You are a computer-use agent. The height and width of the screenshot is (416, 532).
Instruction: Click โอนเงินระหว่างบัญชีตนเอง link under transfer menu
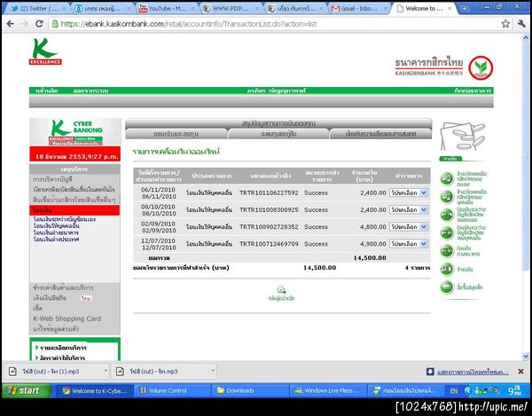click(x=65, y=219)
